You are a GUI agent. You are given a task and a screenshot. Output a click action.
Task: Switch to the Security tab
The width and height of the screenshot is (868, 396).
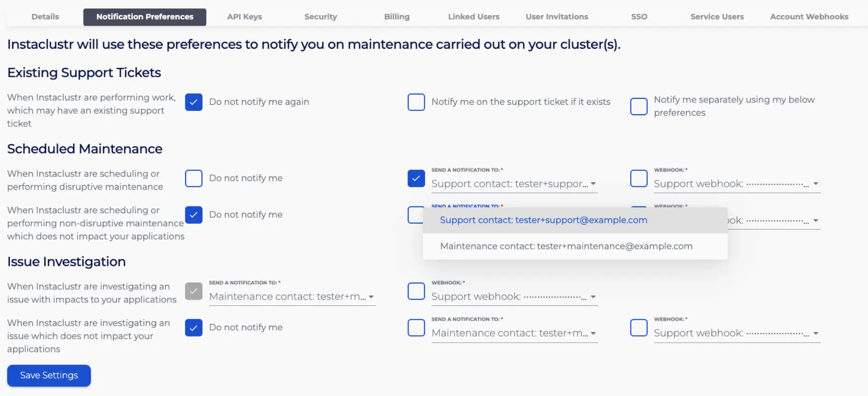point(320,17)
